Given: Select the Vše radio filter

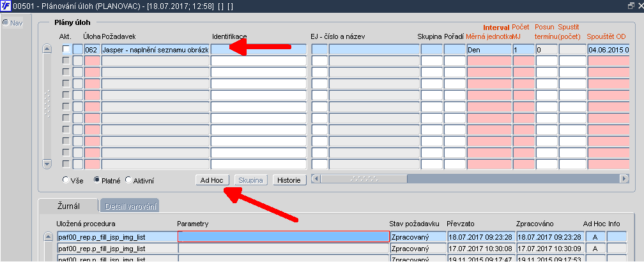Looking at the screenshot, I should coord(65,180).
